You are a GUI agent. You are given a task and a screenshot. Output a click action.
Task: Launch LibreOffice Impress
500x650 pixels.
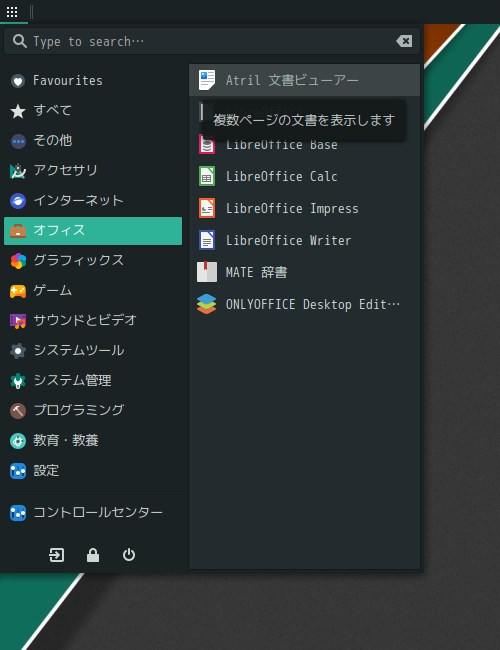pyautogui.click(x=304, y=208)
